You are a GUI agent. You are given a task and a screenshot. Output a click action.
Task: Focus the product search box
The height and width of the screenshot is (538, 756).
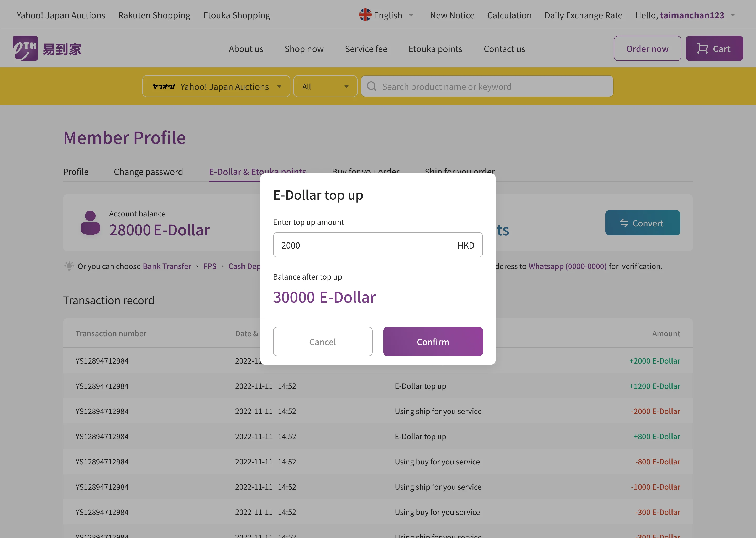pos(493,86)
